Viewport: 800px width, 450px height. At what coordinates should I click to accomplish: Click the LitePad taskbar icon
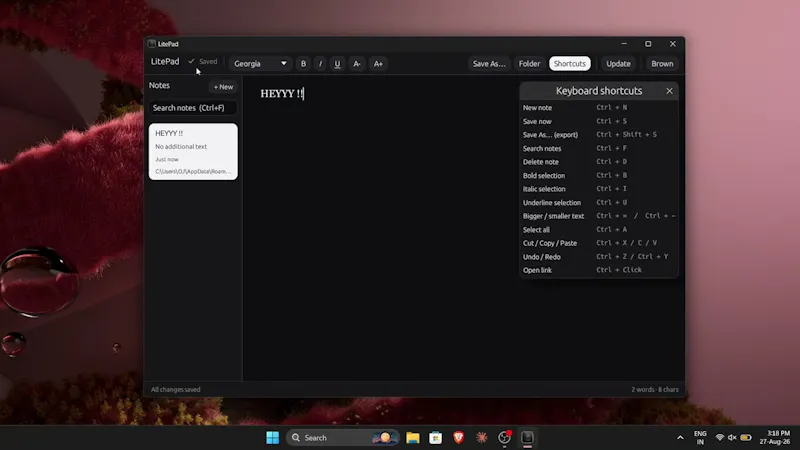coord(527,438)
